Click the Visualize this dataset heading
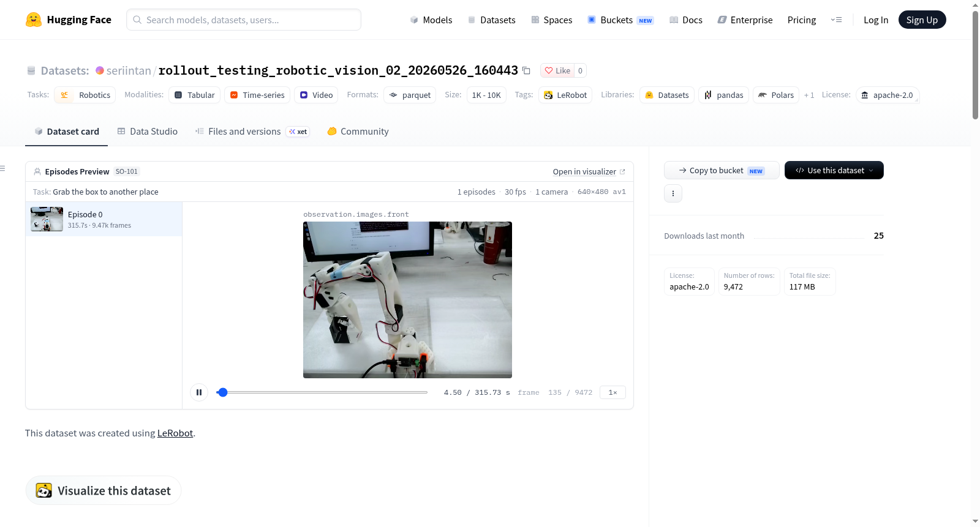This screenshot has height=527, width=980. pos(104,490)
